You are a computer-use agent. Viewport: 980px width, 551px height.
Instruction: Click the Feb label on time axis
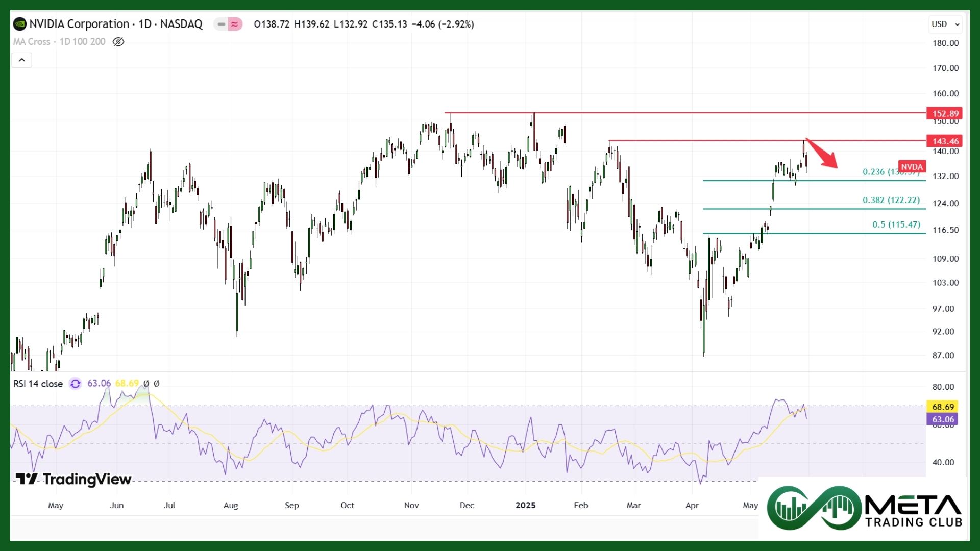[581, 505]
